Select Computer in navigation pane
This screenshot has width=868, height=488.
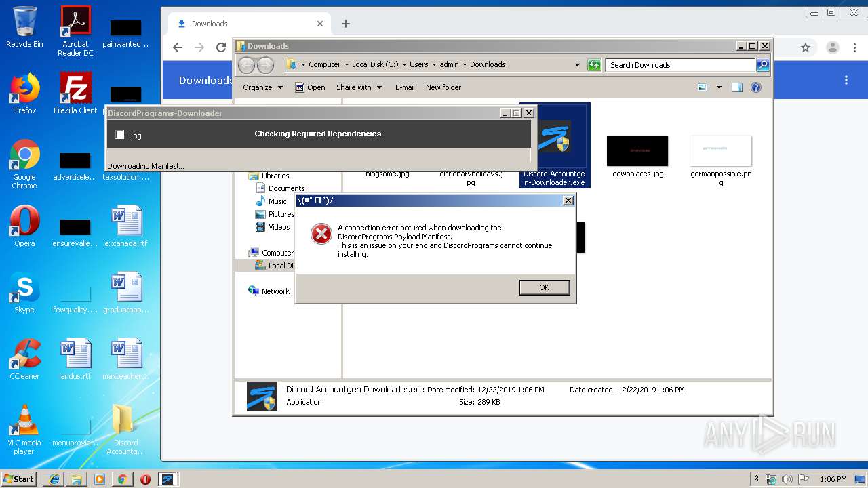[271, 253]
